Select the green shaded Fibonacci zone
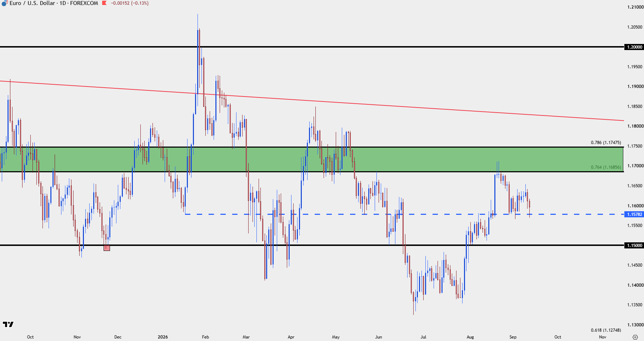This screenshot has width=644, height=341. click(312, 159)
